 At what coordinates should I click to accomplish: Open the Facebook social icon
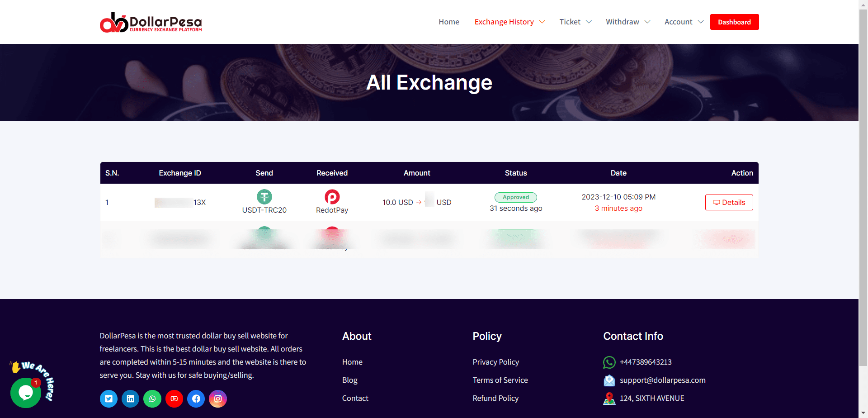point(196,399)
